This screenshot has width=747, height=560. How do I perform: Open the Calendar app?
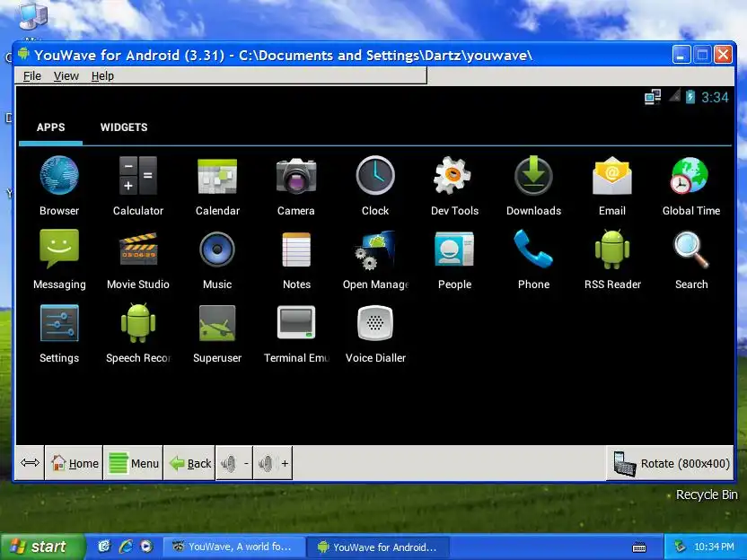[x=217, y=186]
